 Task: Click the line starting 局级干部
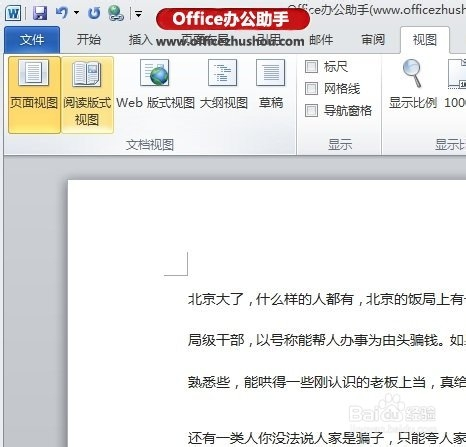pyautogui.click(x=327, y=340)
